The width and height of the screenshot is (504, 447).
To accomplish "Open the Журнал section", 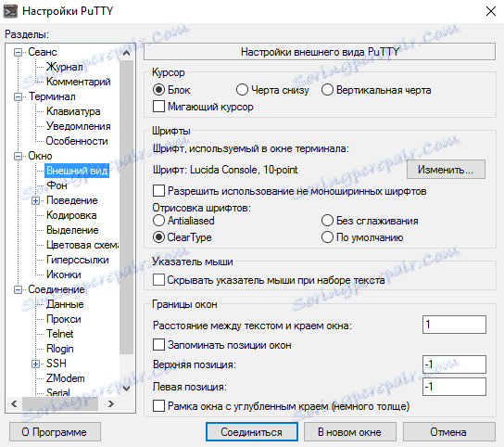I will pos(65,67).
